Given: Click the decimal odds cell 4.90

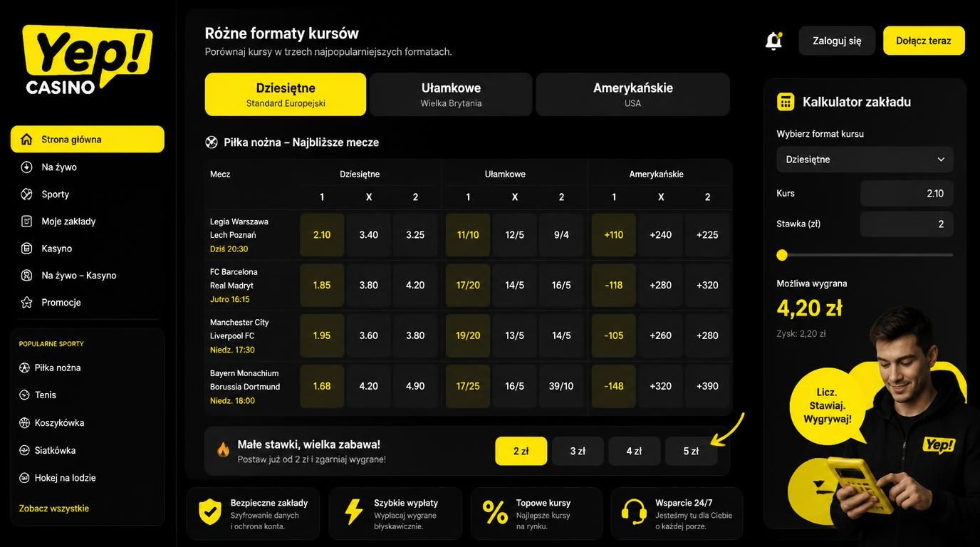Looking at the screenshot, I should [x=415, y=386].
